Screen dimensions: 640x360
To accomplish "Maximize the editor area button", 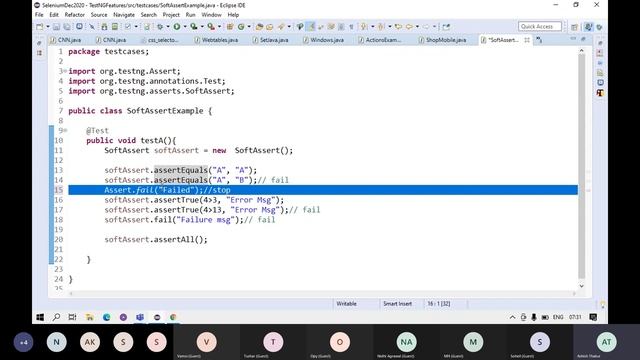I will 583,39.
